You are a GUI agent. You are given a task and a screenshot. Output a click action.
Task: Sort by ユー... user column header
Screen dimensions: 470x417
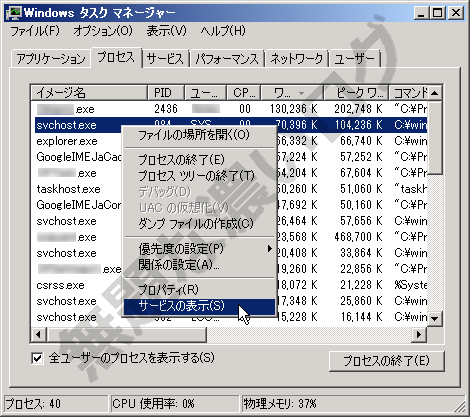[205, 93]
